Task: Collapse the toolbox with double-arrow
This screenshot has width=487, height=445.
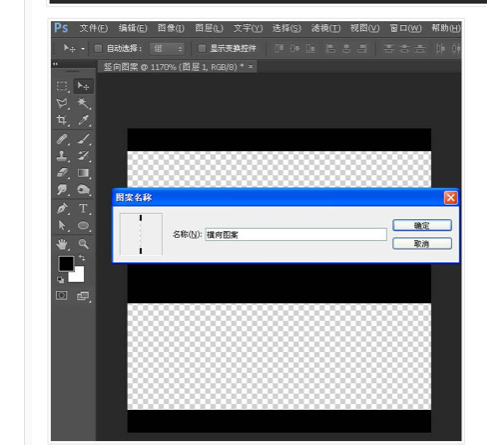Action: pos(55,64)
